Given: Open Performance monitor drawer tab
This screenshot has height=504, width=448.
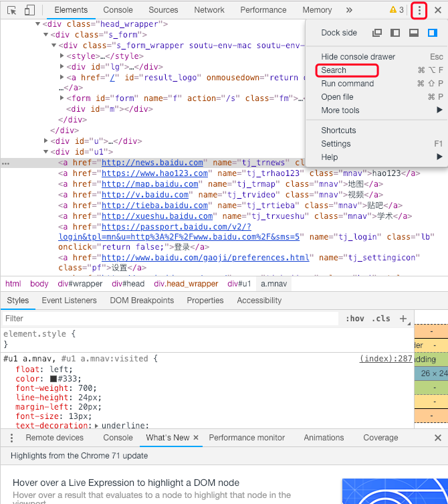Looking at the screenshot, I should 247,438.
